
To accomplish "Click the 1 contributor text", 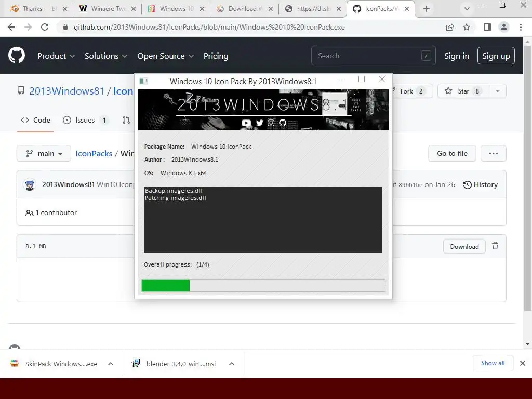I will coord(56,212).
